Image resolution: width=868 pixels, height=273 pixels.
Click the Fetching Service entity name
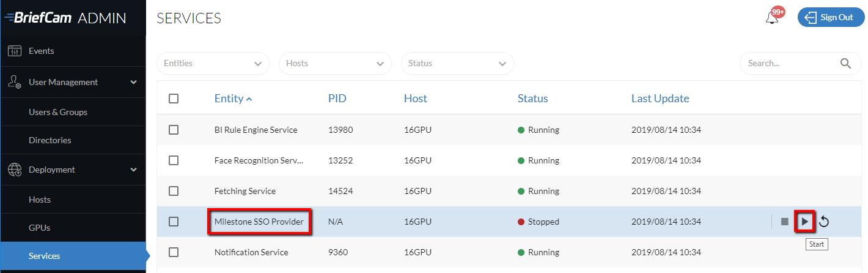point(245,191)
